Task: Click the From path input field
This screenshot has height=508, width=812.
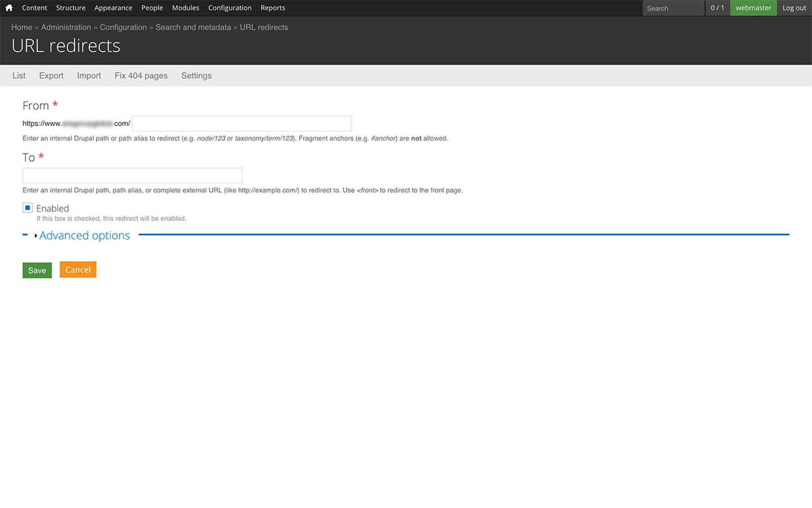Action: pyautogui.click(x=242, y=123)
